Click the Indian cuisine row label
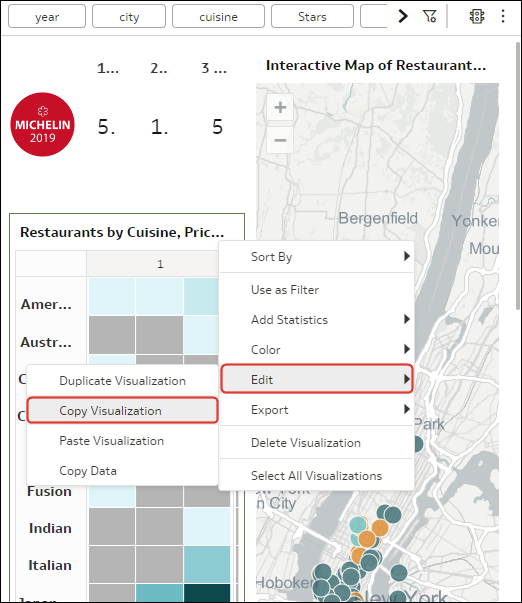 pyautogui.click(x=50, y=528)
